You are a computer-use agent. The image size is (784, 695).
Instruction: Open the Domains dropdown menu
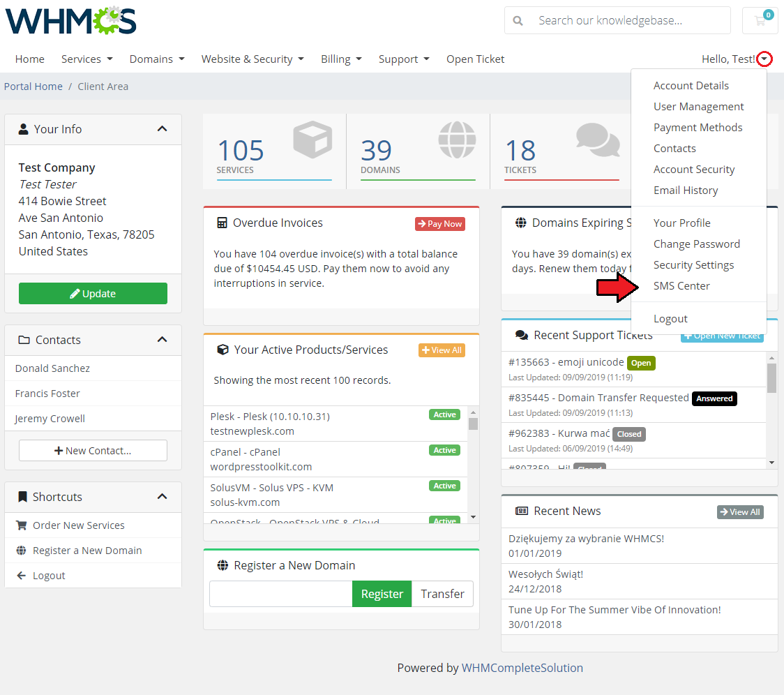click(157, 59)
